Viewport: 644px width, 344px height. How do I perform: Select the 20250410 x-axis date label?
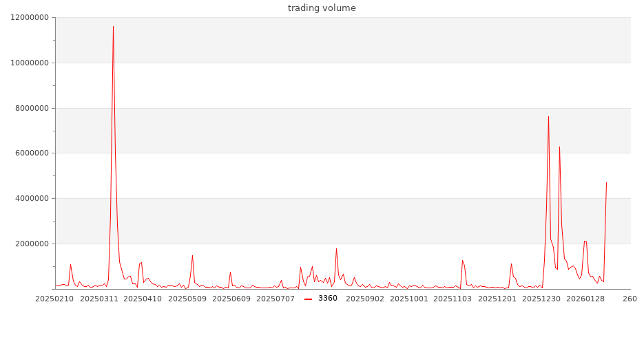coord(143,299)
